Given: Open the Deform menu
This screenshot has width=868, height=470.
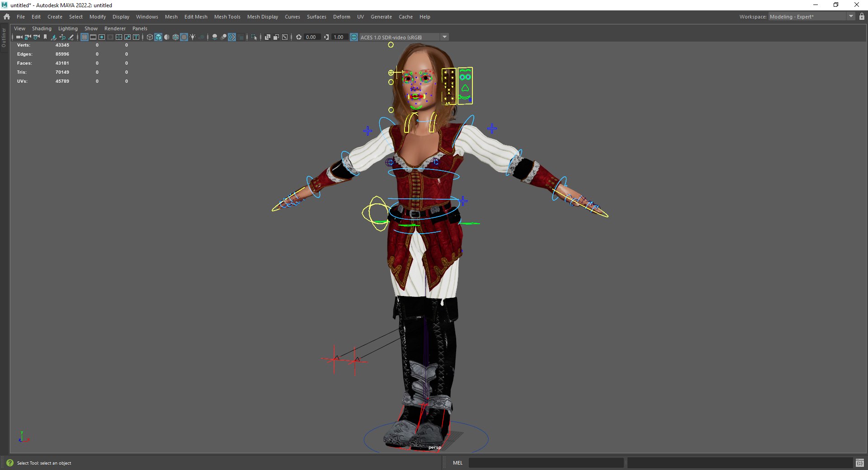Looking at the screenshot, I should pyautogui.click(x=341, y=17).
